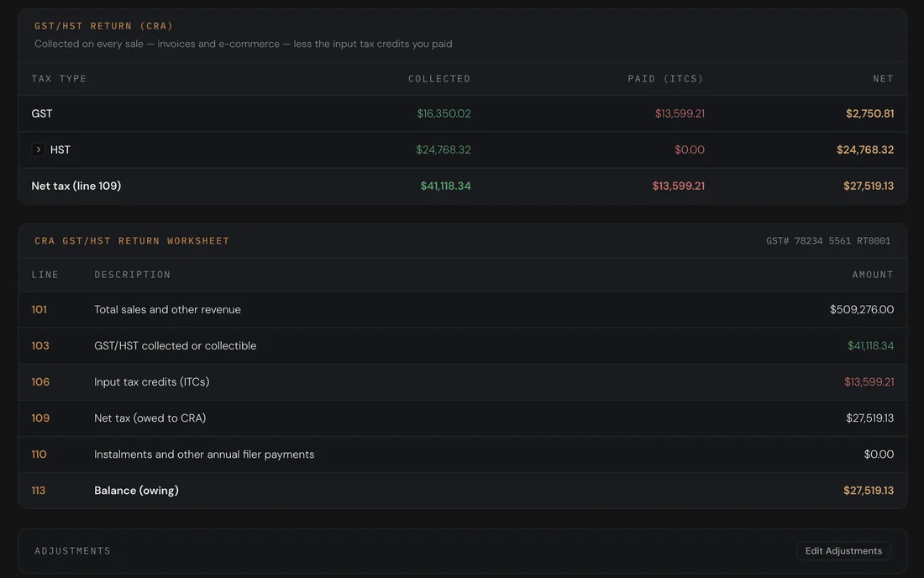
Task: Click the Balance owing amount $27,519.13
Action: 868,491
